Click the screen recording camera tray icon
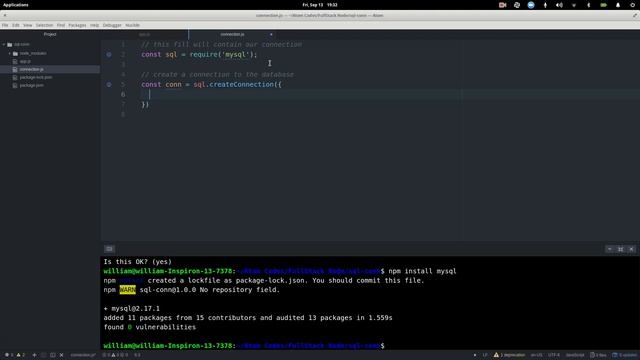The image size is (640, 360). tap(502, 5)
